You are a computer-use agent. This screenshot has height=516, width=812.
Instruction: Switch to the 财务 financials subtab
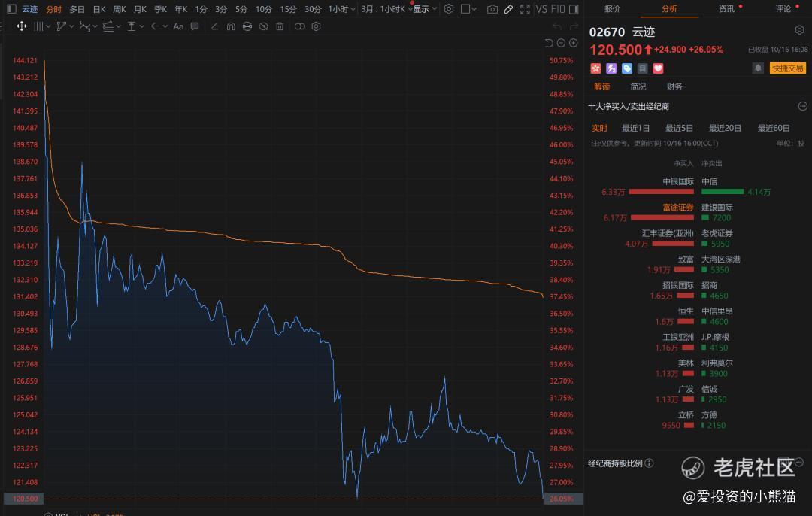674,87
